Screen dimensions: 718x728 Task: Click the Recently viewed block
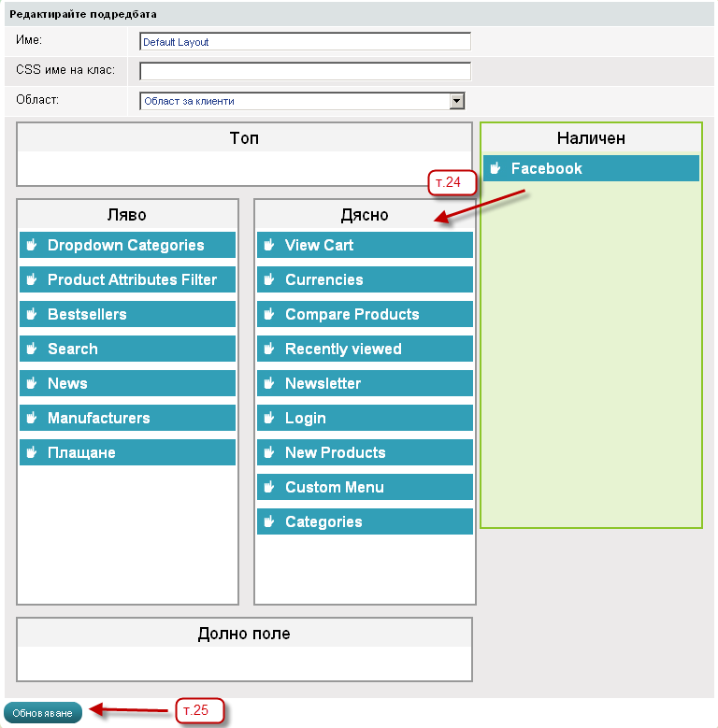(365, 349)
